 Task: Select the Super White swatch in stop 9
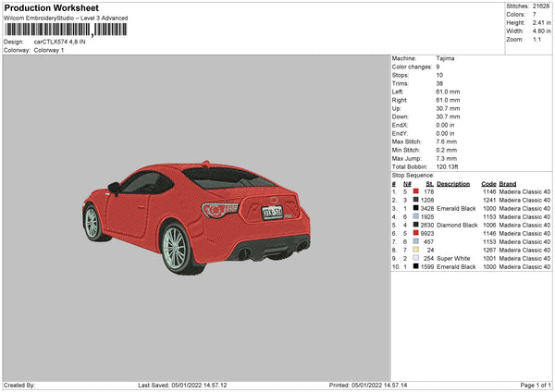point(417,258)
